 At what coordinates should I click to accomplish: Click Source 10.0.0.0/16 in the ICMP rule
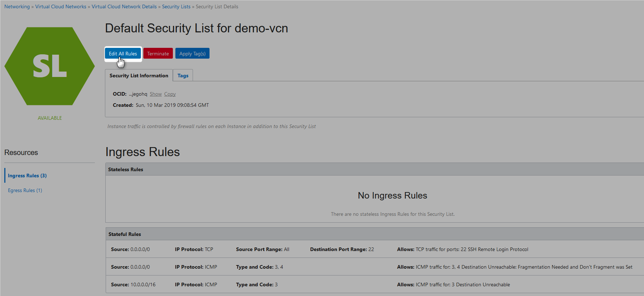point(133,284)
